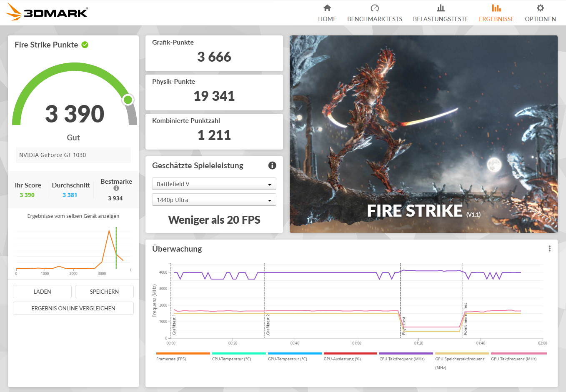Click the purple CPU Taktfrequenz color bar

click(x=406, y=353)
